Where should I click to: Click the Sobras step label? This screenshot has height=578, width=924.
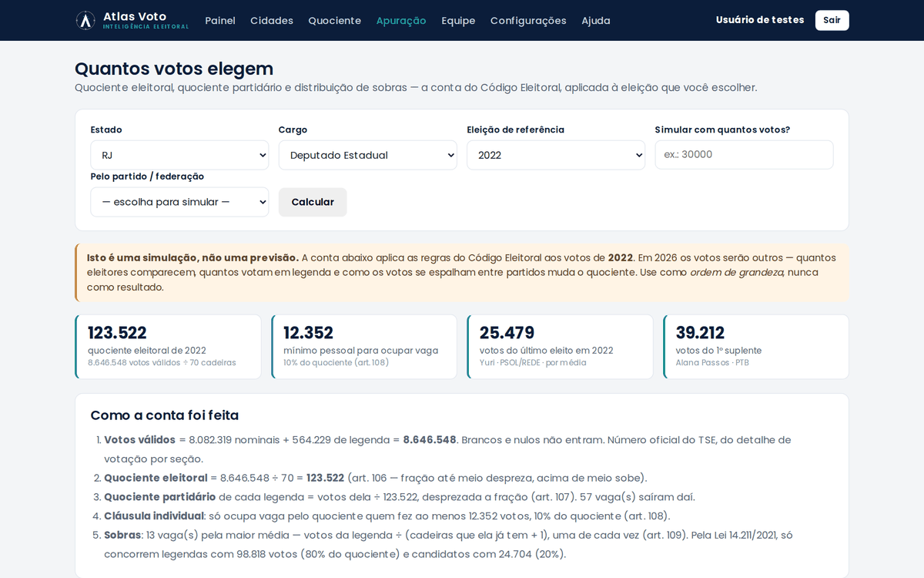point(122,535)
